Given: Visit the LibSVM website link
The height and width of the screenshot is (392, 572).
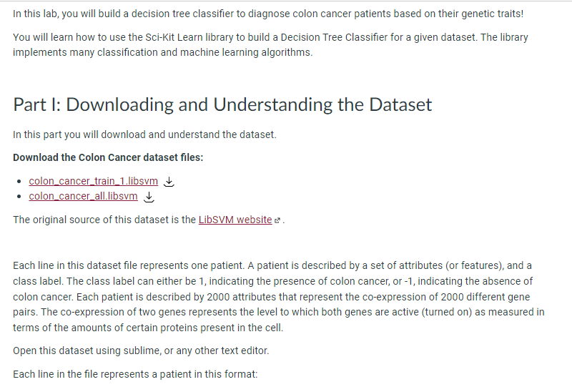Looking at the screenshot, I should pos(235,220).
